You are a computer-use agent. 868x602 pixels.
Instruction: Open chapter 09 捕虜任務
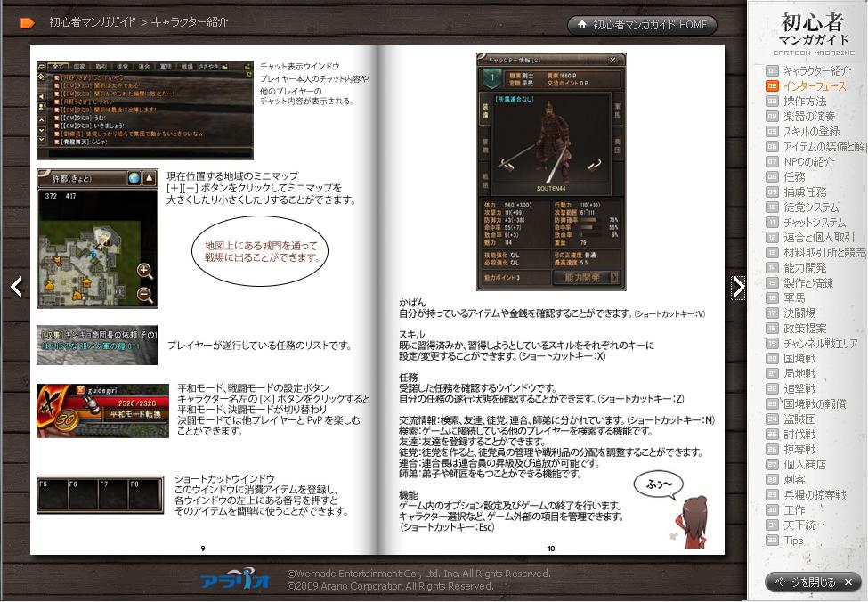click(797, 192)
